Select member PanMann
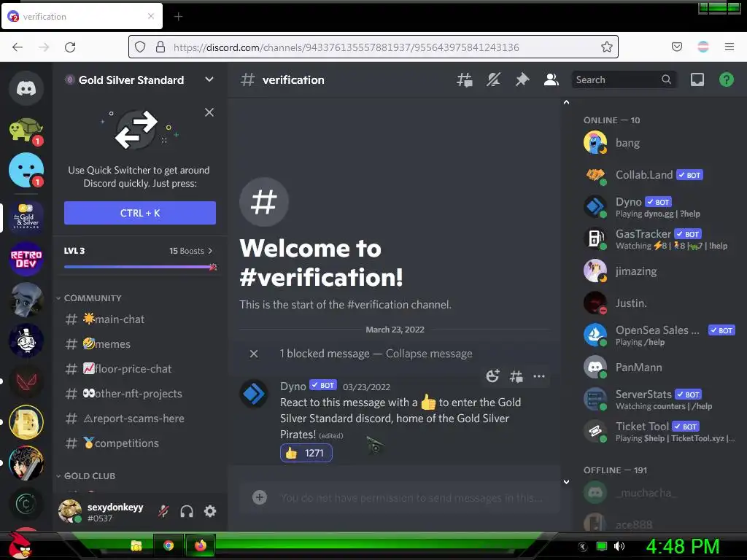 [659, 367]
